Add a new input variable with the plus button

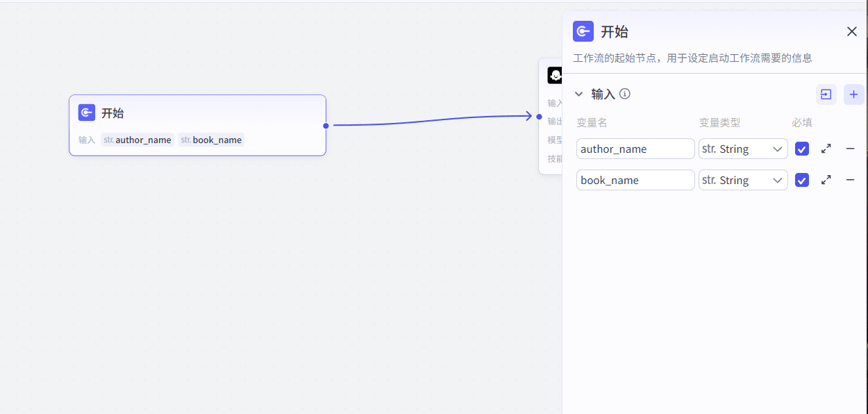pos(853,94)
